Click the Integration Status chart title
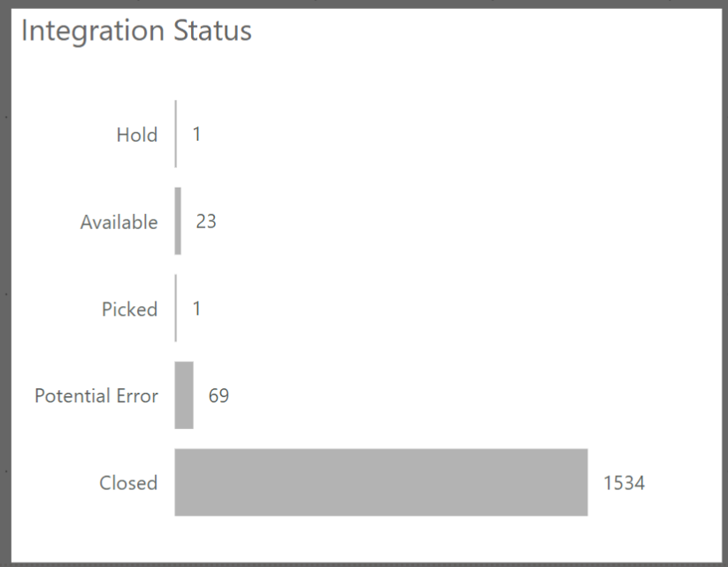This screenshot has width=728, height=567. pos(136,30)
